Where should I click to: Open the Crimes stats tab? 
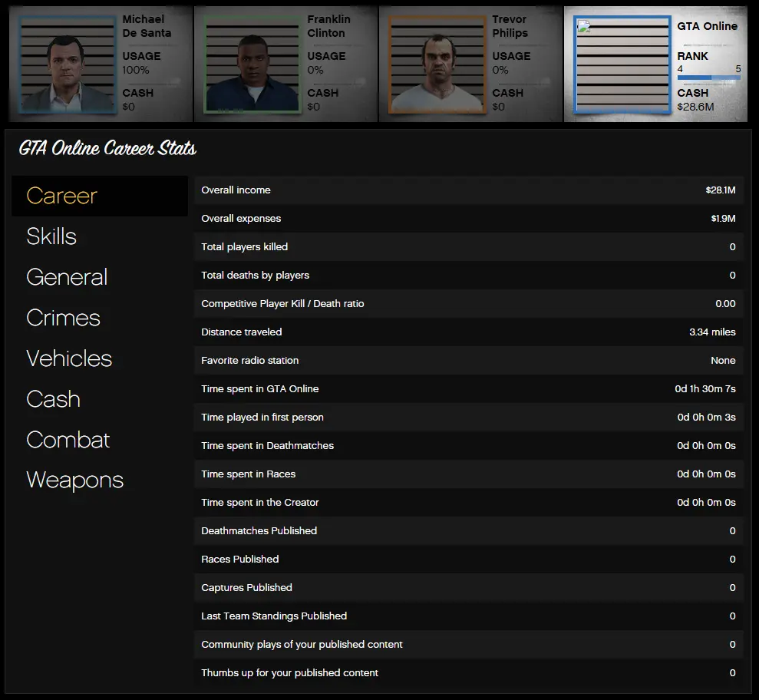(63, 318)
